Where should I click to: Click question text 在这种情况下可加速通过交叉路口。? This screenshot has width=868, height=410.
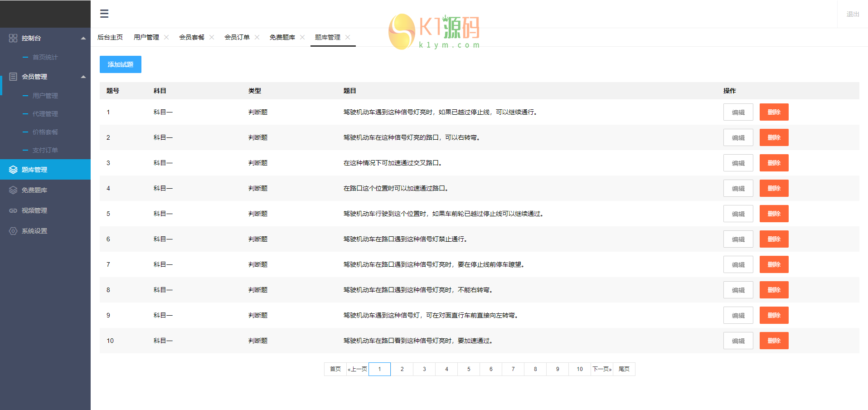pyautogui.click(x=393, y=163)
